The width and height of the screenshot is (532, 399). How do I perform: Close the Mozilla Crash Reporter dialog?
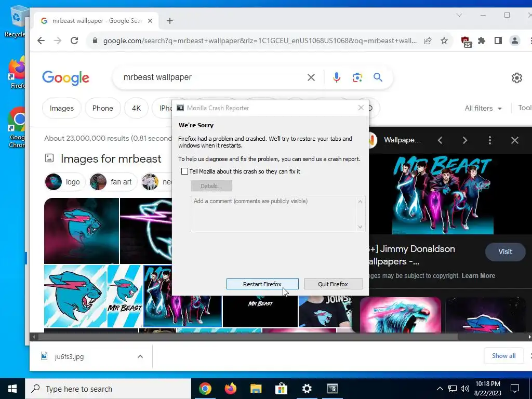[x=361, y=108]
